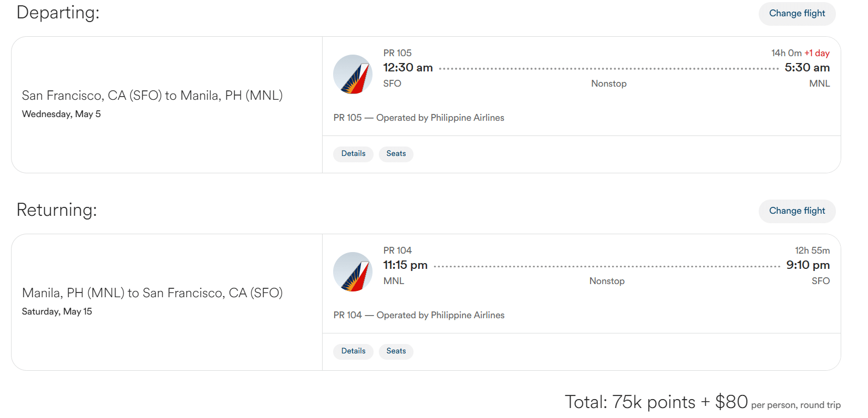Screen dimensions: 868x418
Task: View Seats for returning flight PR 104
Action: (396, 351)
